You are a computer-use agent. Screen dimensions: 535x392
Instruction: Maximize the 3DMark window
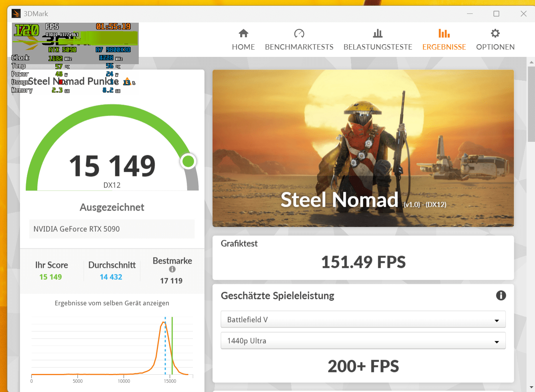point(496,14)
